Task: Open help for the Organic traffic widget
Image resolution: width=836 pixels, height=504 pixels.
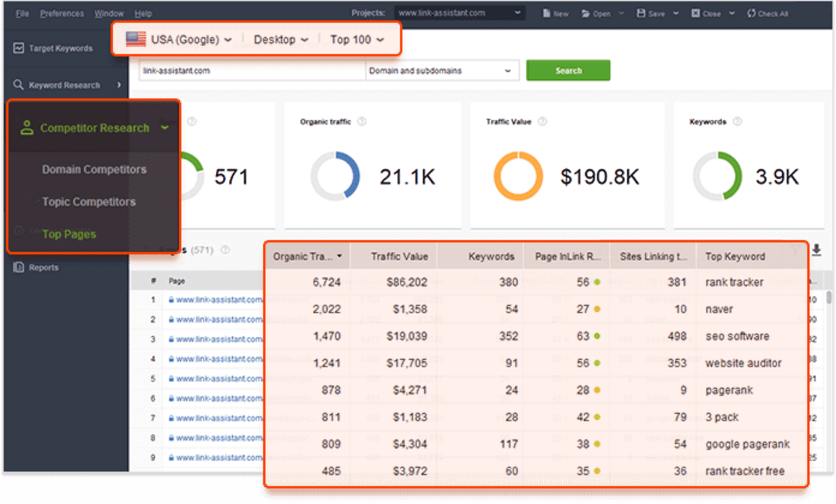Action: click(362, 121)
